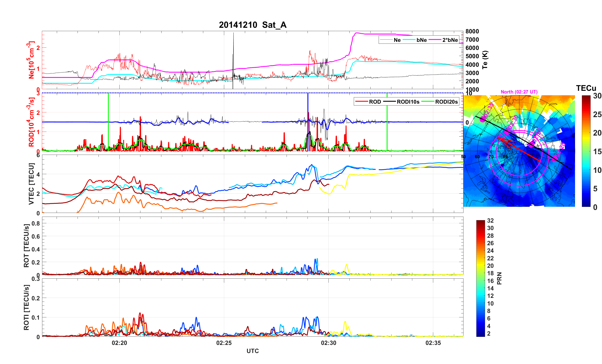
Task: Click the magenta 02:35 marker on polar map
Action: coord(483,119)
